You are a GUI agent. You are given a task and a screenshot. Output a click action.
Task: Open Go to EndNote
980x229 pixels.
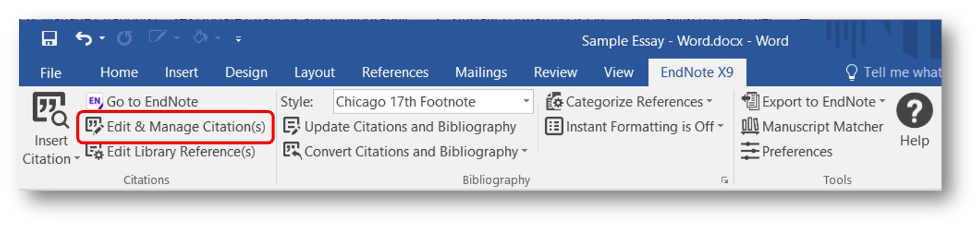(143, 102)
